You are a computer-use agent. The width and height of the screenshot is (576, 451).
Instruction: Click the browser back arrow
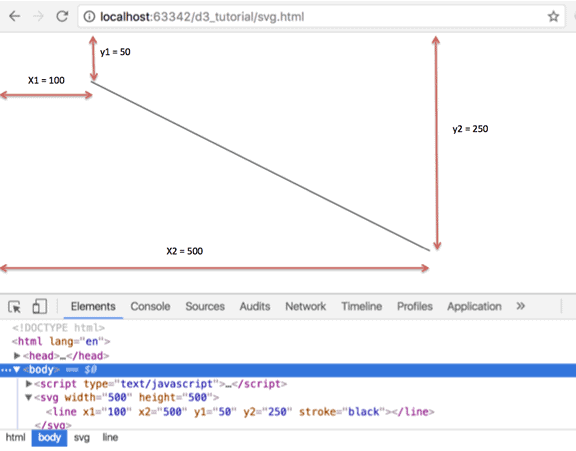(15, 16)
